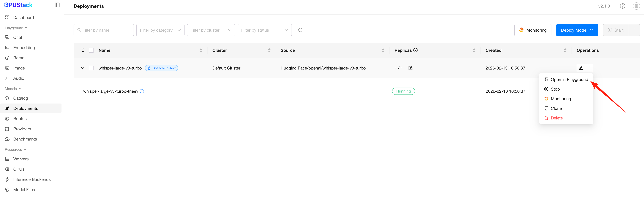Click the refresh deployments list icon
Image resolution: width=644 pixels, height=198 pixels.
click(x=300, y=30)
